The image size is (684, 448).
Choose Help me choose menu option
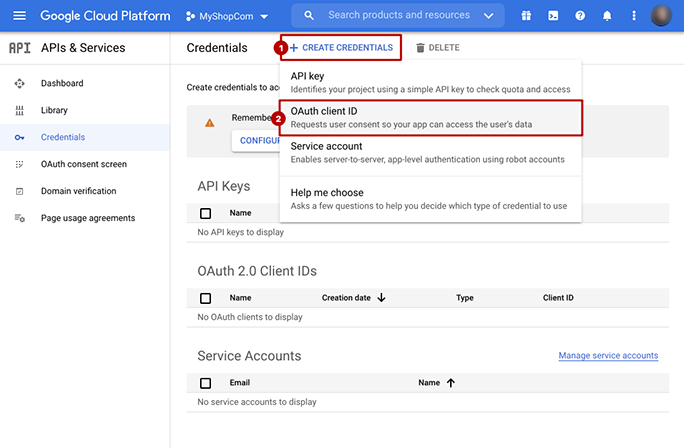pyautogui.click(x=430, y=199)
